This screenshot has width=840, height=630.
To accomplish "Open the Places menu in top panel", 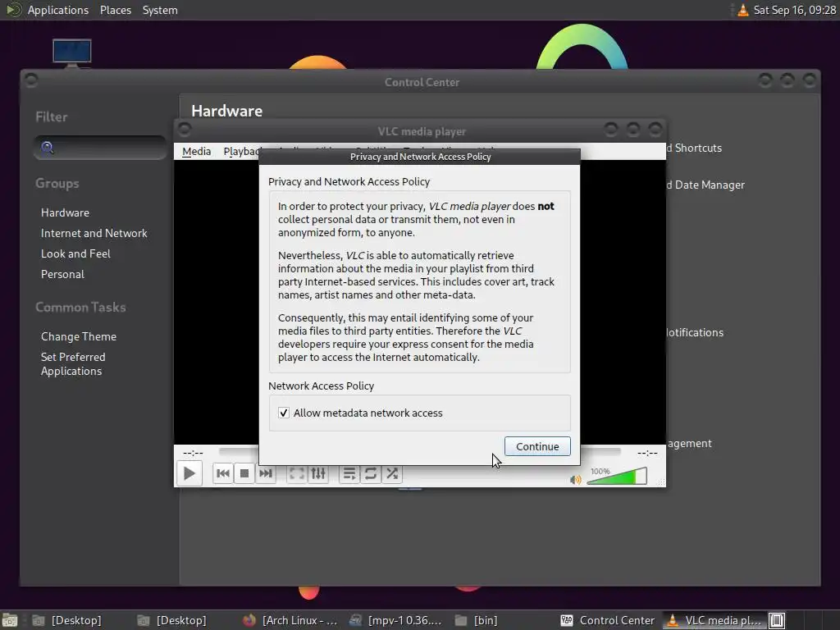I will (x=116, y=10).
